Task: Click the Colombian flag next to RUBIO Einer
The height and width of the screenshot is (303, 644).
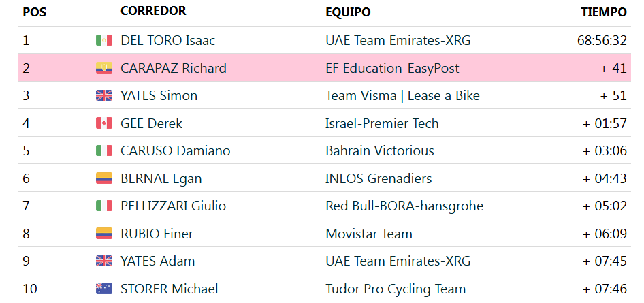Action: point(104,234)
